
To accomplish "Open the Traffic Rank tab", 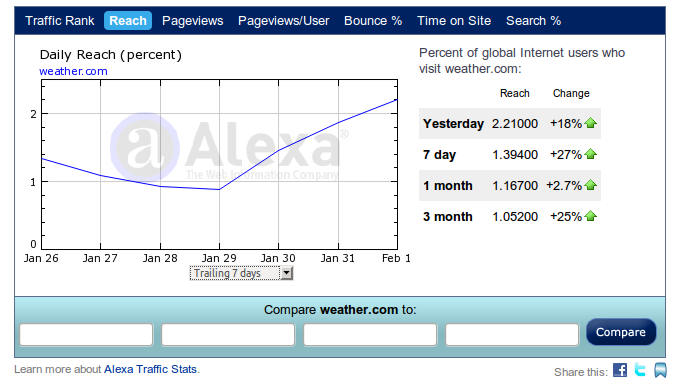I will tap(59, 21).
